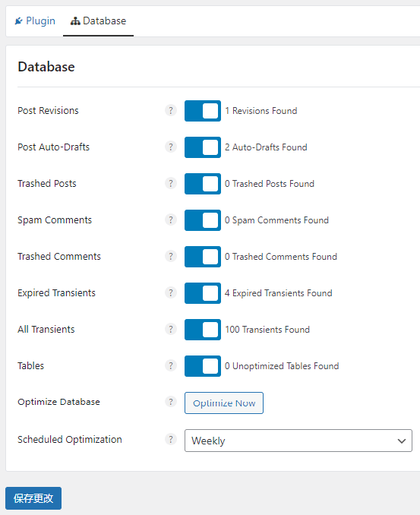Click the Optimize Now button

pos(224,403)
